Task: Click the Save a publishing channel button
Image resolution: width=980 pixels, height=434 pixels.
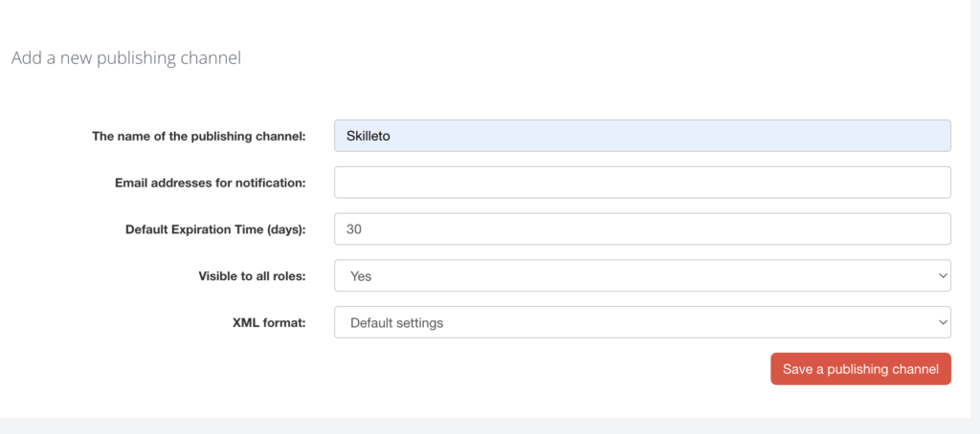Action: 860,369
